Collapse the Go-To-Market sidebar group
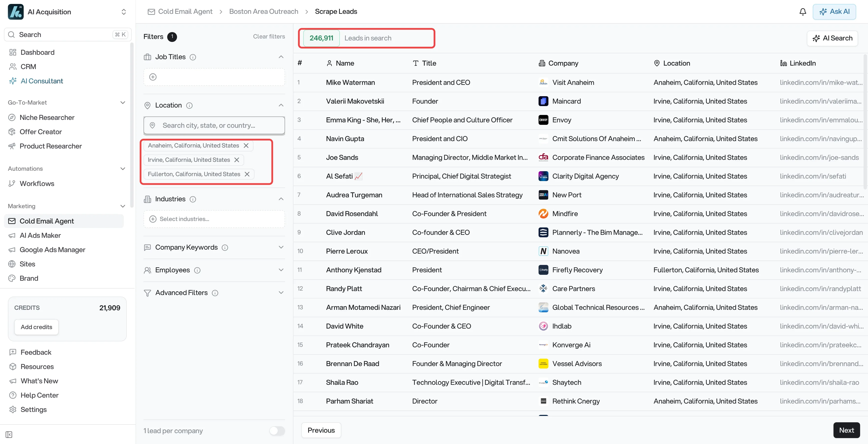 (123, 102)
